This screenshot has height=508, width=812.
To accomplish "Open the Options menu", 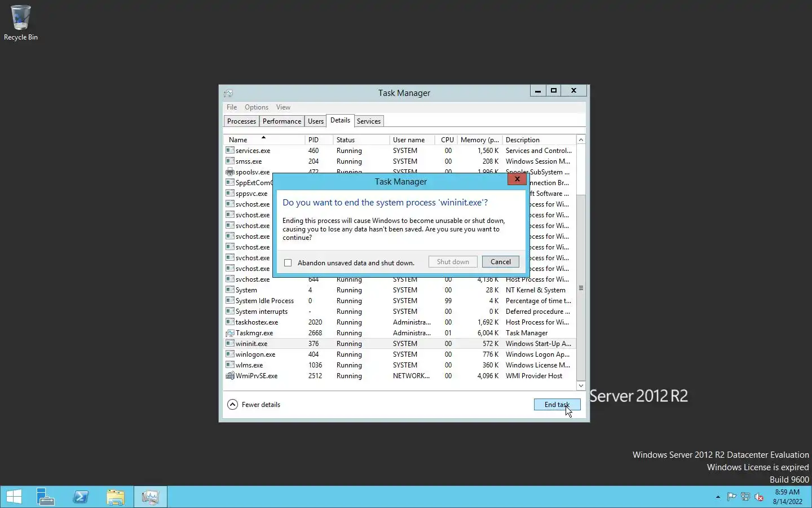I will coord(257,107).
